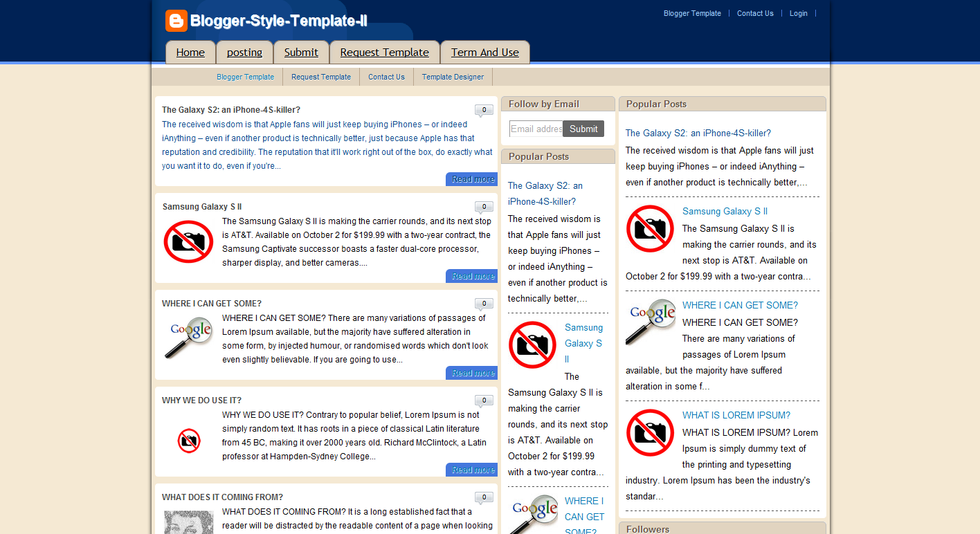Click no-camera image in Samsung Galaxy S II main post
This screenshot has width=980, height=534.
click(188, 241)
